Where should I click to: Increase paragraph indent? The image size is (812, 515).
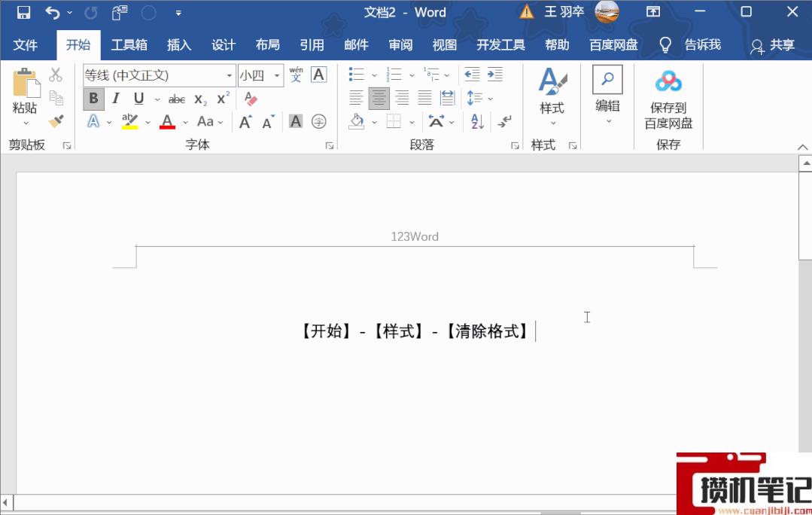[495, 75]
